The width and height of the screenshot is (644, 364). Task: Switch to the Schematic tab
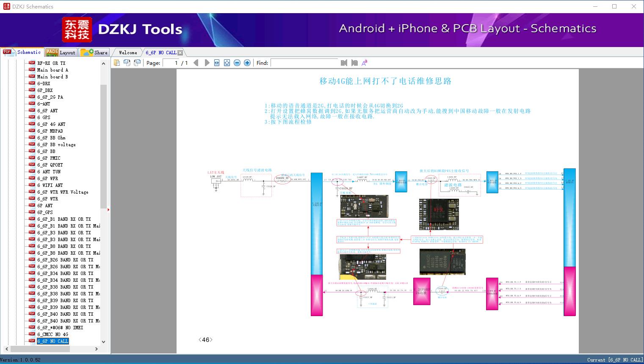(x=22, y=52)
